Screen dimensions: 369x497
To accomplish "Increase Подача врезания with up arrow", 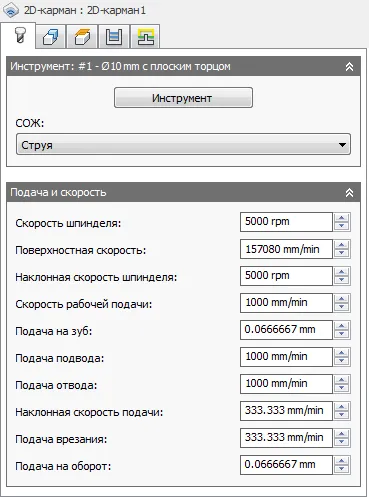I will [342, 434].
